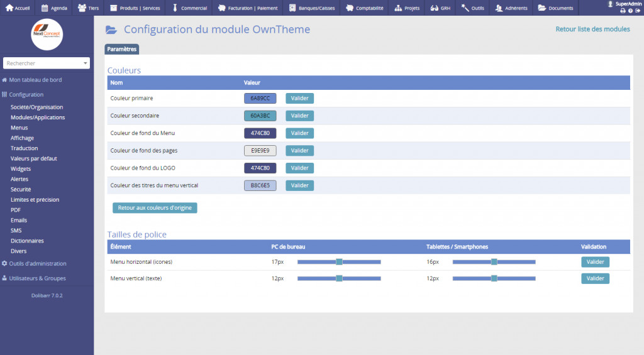The height and width of the screenshot is (355, 644).
Task: Open the Rechercher dropdown
Action: coord(47,63)
